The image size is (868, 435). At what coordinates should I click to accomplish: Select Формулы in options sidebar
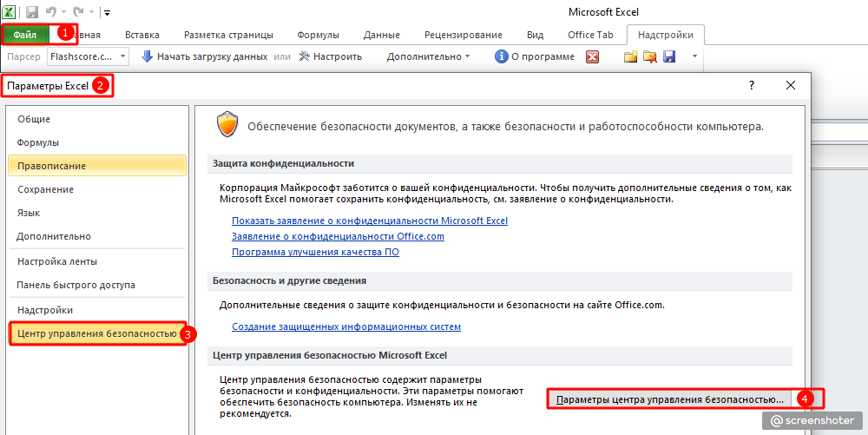pyautogui.click(x=97, y=142)
